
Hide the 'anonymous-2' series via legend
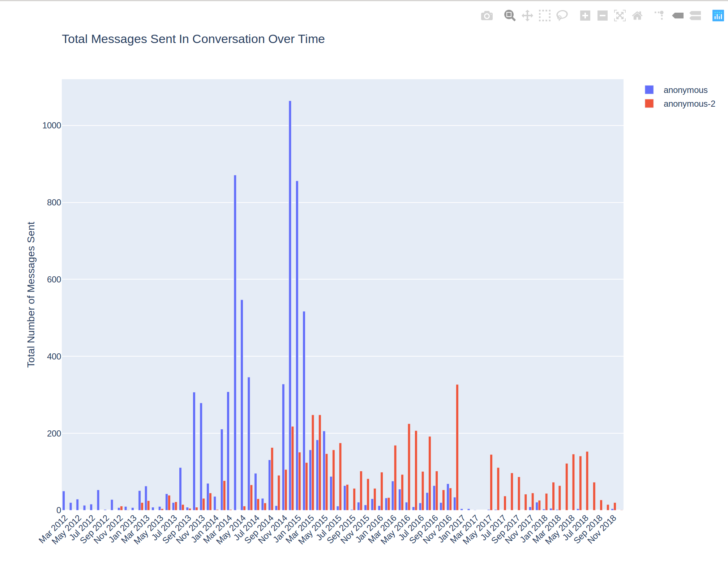tap(690, 104)
